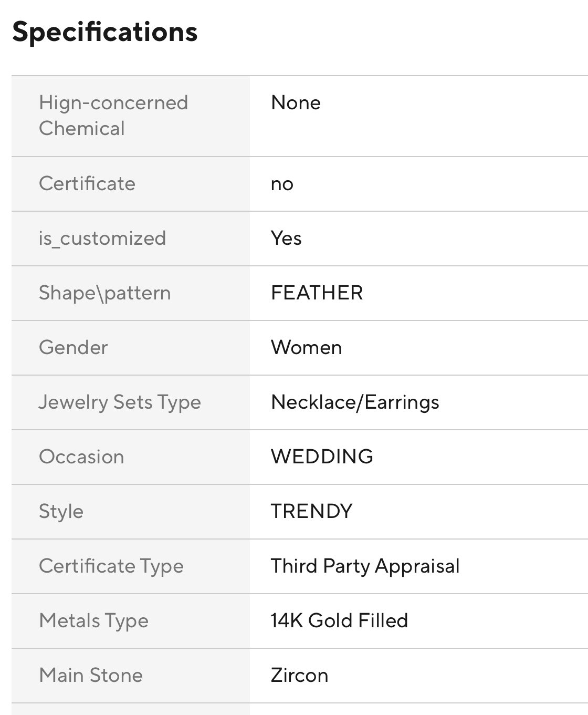Click the Specifications heading

tap(105, 32)
